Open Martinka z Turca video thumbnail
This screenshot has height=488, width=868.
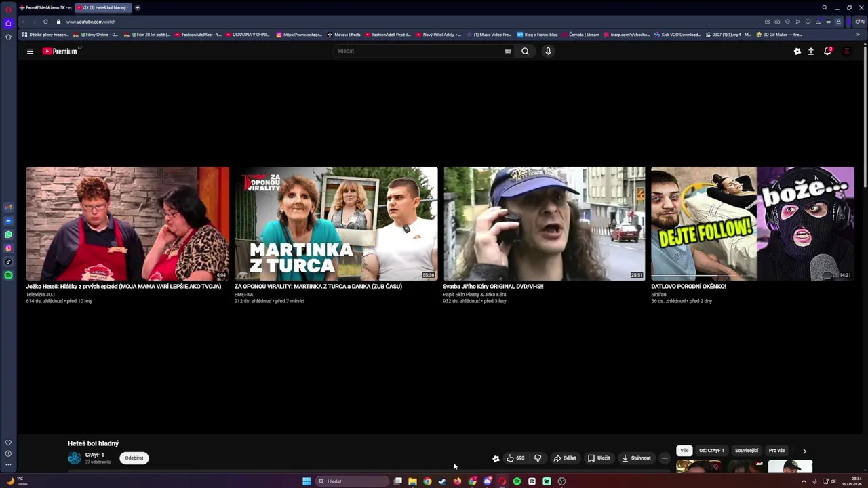coord(336,224)
